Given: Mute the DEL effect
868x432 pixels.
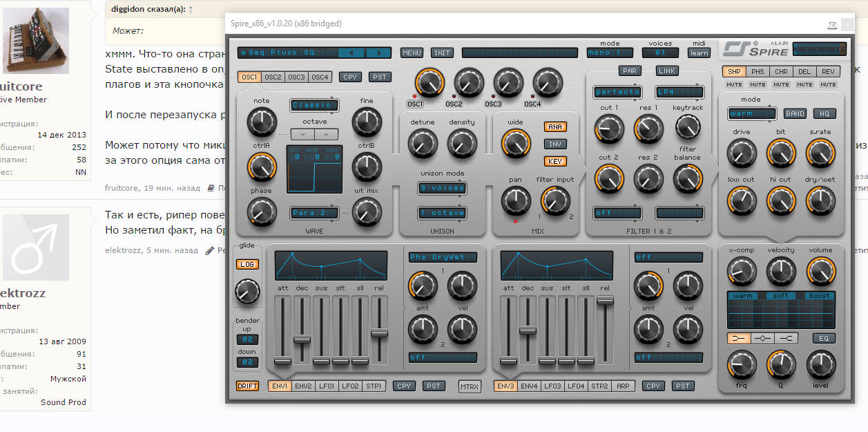Looking at the screenshot, I should tap(804, 84).
